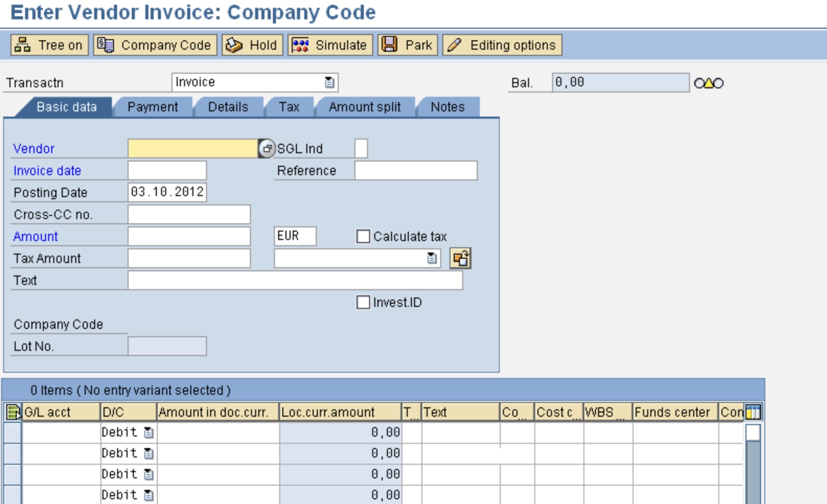Image resolution: width=827 pixels, height=504 pixels.
Task: Open the tax code dropdown list
Action: pyautogui.click(x=432, y=258)
